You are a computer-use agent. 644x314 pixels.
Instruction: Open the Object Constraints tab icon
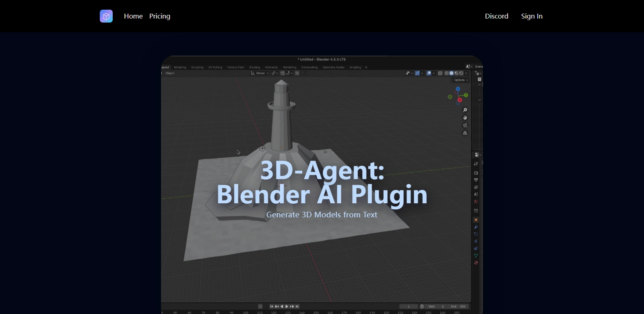pyautogui.click(x=476, y=248)
